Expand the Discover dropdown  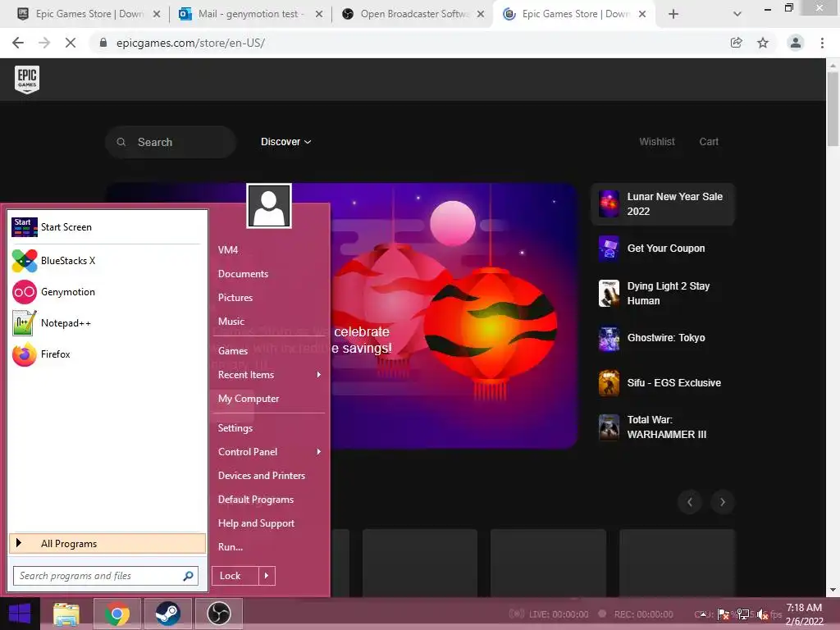285,142
